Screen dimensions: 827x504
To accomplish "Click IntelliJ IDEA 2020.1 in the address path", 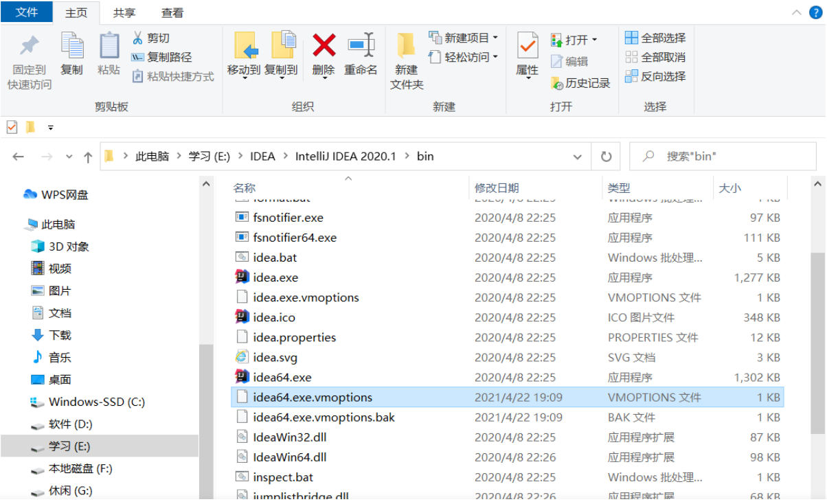I will click(x=345, y=157).
